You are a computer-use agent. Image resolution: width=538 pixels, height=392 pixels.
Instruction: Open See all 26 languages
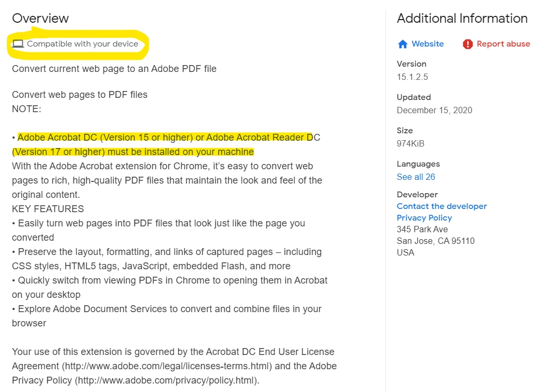[x=416, y=177]
